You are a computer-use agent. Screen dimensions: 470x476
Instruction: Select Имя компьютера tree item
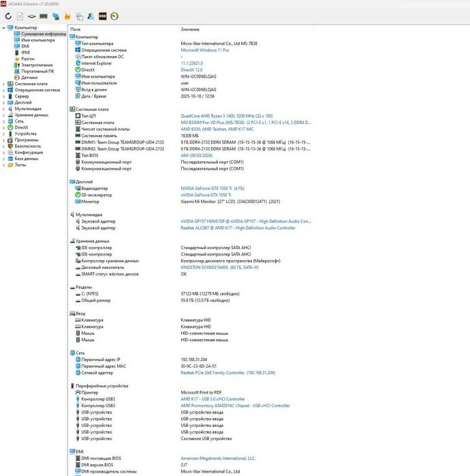point(38,40)
